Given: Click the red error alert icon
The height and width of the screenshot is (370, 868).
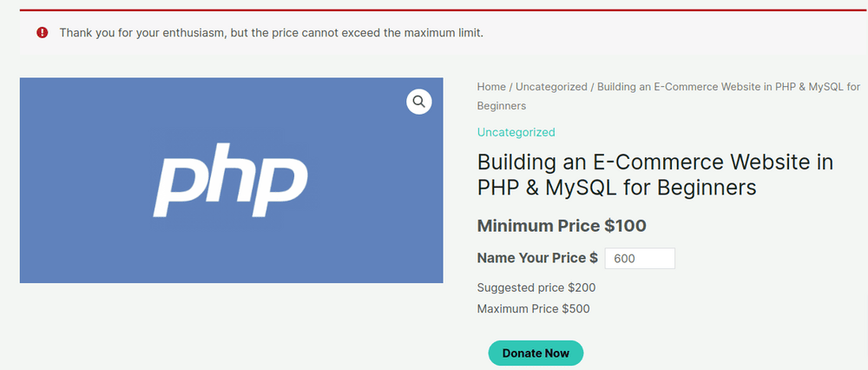Looking at the screenshot, I should [x=42, y=33].
